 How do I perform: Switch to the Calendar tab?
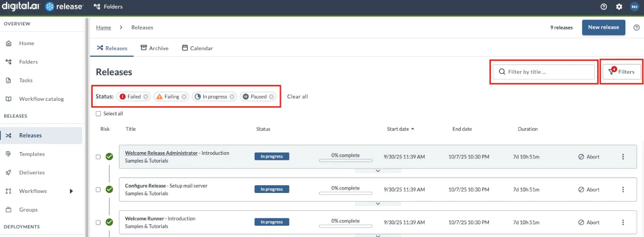(x=197, y=48)
